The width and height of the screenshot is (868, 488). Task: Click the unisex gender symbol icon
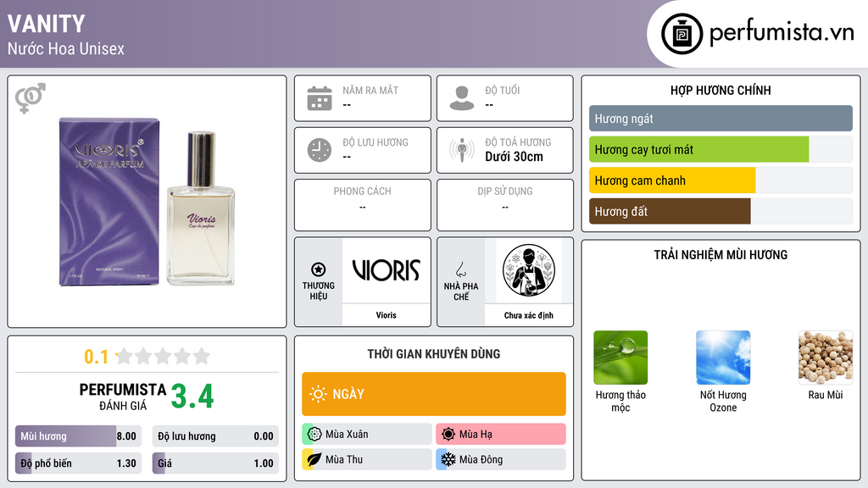(31, 98)
